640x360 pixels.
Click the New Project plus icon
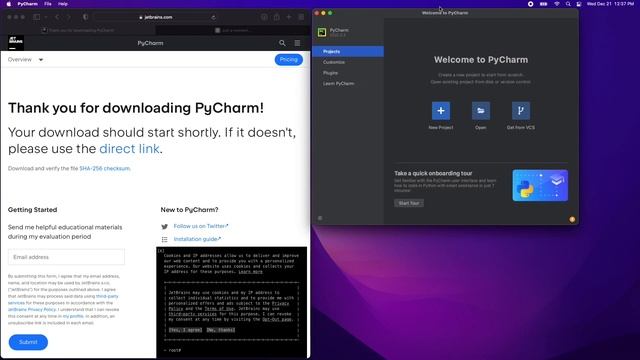tap(441, 111)
